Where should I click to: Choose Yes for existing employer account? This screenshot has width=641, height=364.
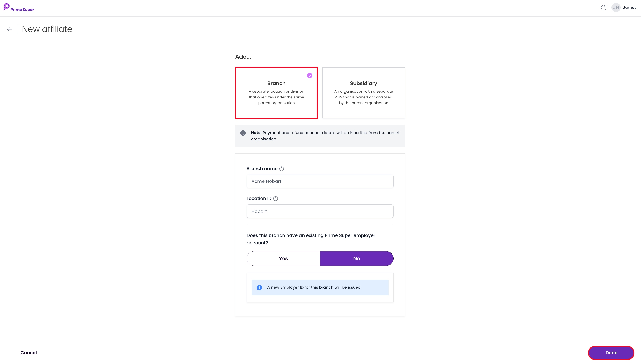pyautogui.click(x=283, y=259)
